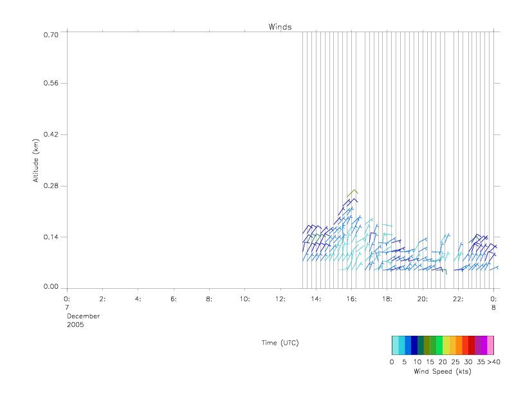Click the 8: time tick label
This screenshot has width=532, height=393.
pyautogui.click(x=209, y=299)
